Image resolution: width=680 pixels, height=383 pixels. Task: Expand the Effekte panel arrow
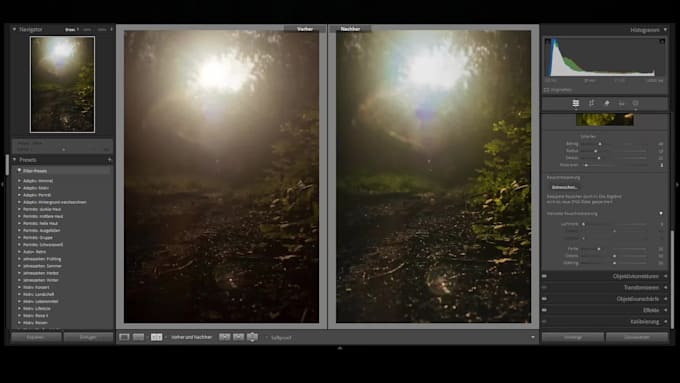[665, 310]
